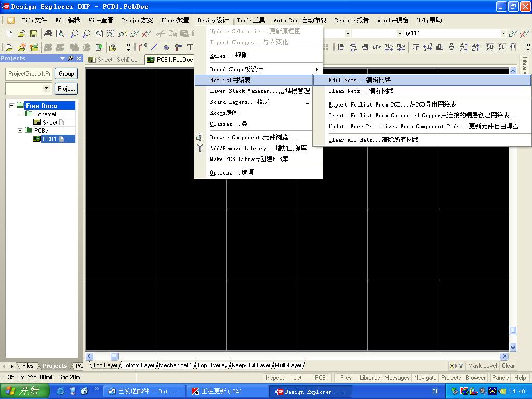532x399 pixels.
Task: Open the Outlook sent mail taskbar item
Action: click(x=144, y=391)
